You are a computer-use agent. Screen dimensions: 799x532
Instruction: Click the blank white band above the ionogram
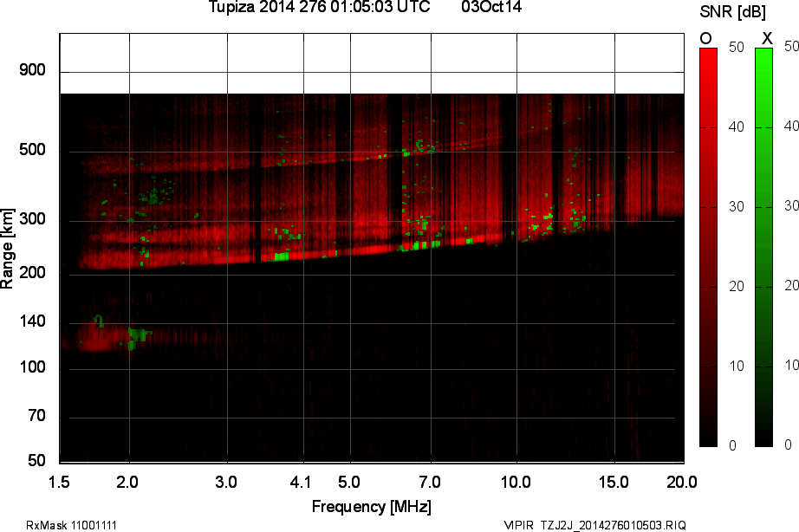[373, 62]
